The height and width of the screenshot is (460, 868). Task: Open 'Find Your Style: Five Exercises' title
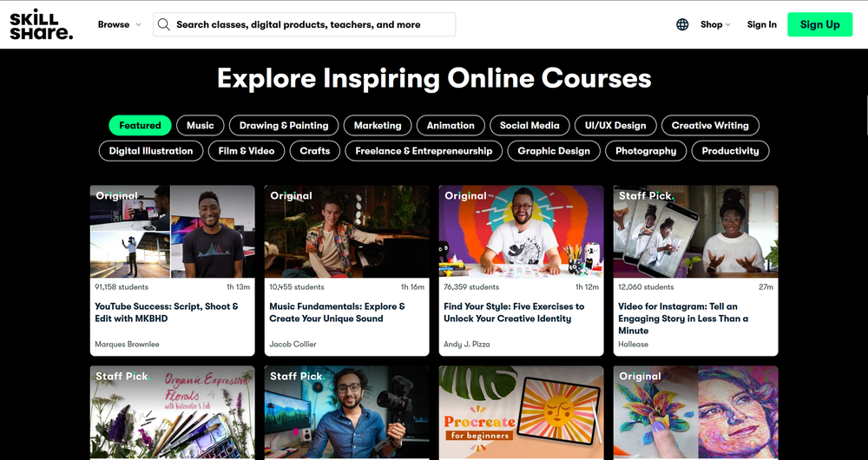[x=514, y=312]
